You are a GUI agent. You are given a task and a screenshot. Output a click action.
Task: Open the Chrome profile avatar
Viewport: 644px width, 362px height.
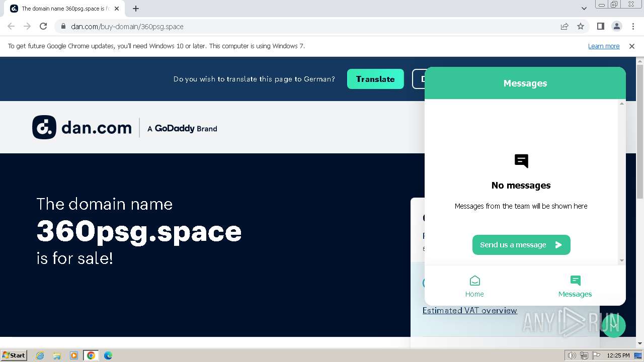(616, 26)
